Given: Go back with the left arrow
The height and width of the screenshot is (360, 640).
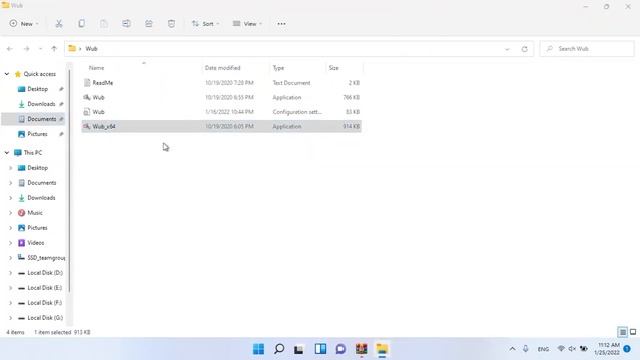Looking at the screenshot, I should [10, 49].
